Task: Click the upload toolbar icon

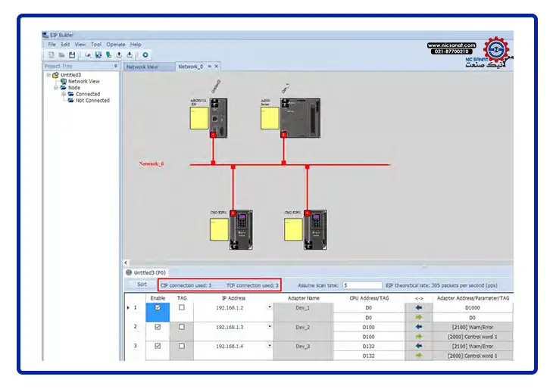Action: coord(119,54)
